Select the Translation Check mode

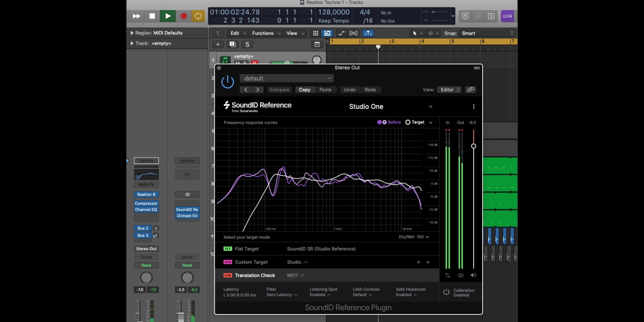click(x=255, y=275)
